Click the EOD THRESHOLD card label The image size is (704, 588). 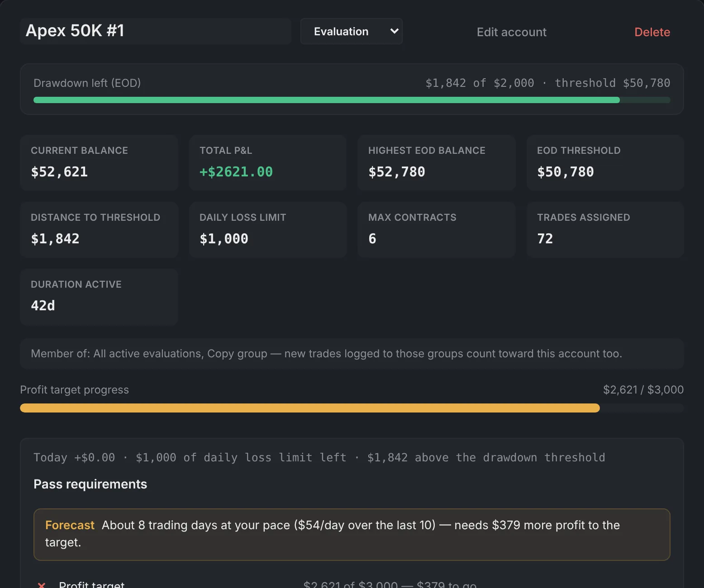point(579,151)
